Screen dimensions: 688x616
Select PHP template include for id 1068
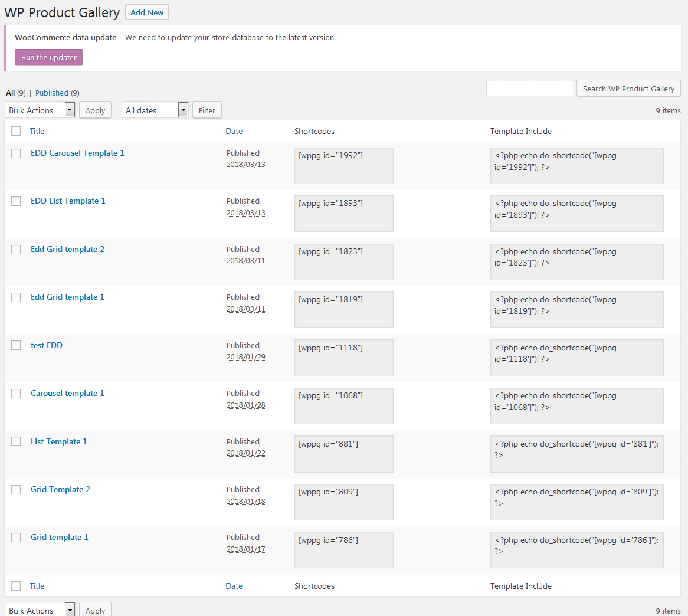pos(576,405)
